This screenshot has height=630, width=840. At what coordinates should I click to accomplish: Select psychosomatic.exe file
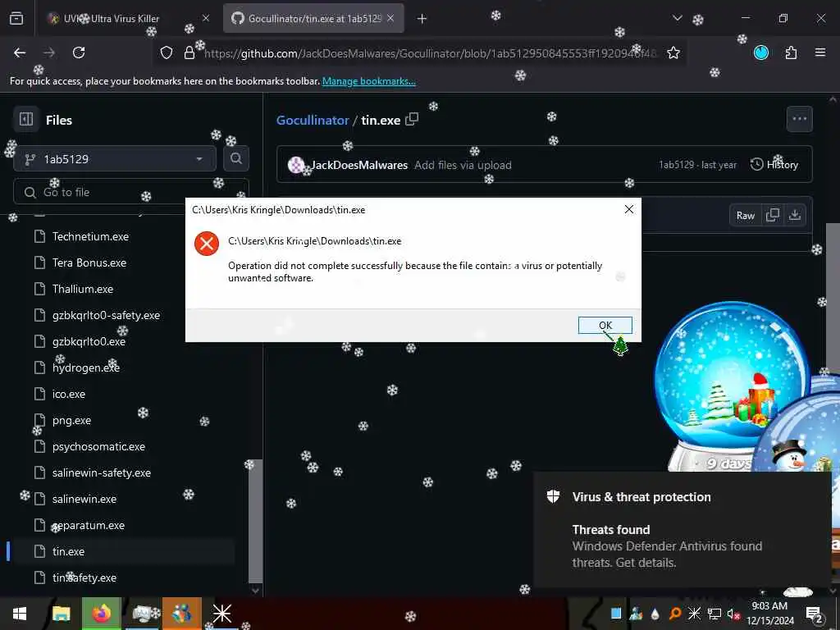(98, 446)
